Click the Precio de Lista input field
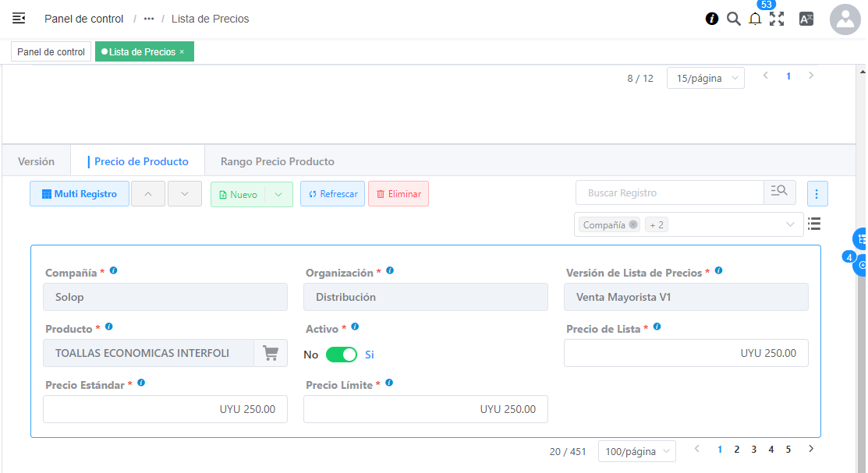868x473 pixels. tap(686, 353)
